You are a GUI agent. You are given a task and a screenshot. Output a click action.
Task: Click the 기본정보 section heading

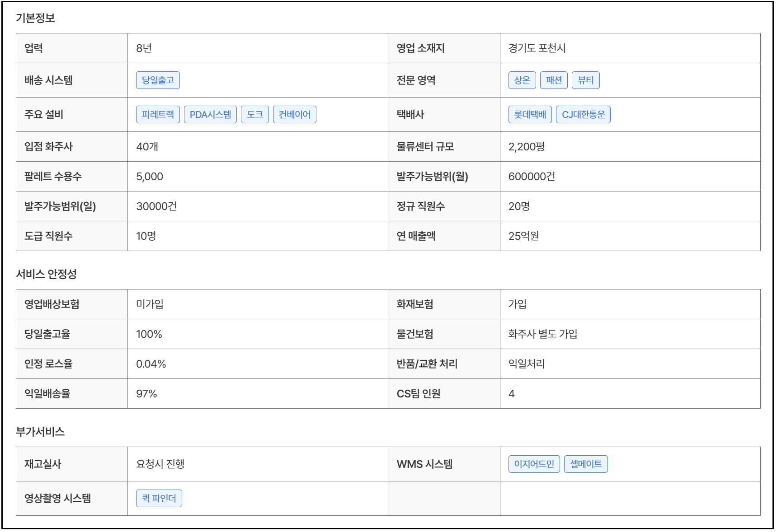pyautogui.click(x=35, y=18)
